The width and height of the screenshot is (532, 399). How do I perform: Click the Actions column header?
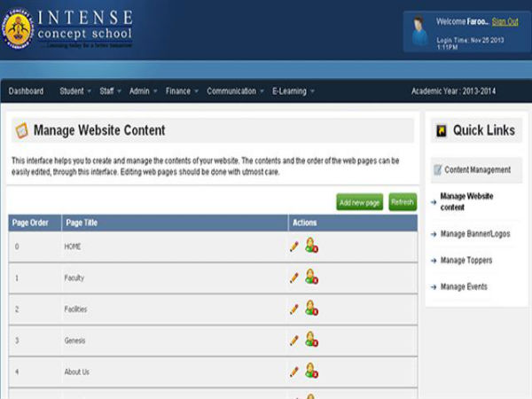[353, 223]
